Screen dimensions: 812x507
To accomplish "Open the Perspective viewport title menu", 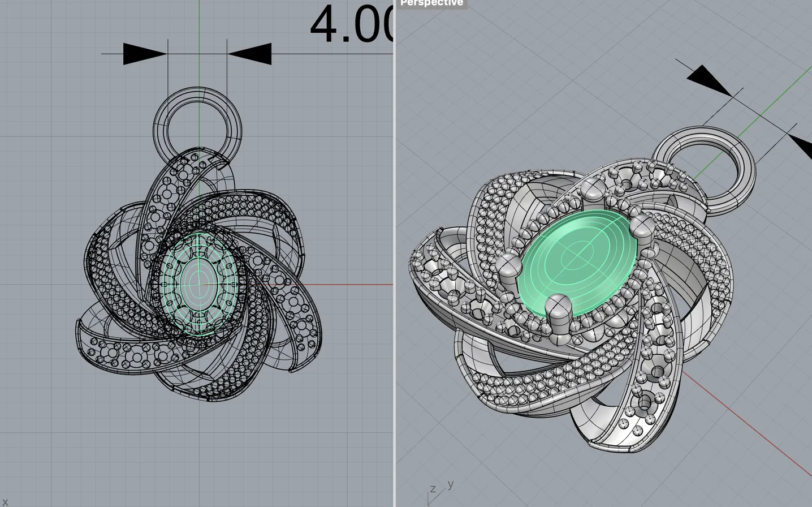I will pyautogui.click(x=431, y=3).
